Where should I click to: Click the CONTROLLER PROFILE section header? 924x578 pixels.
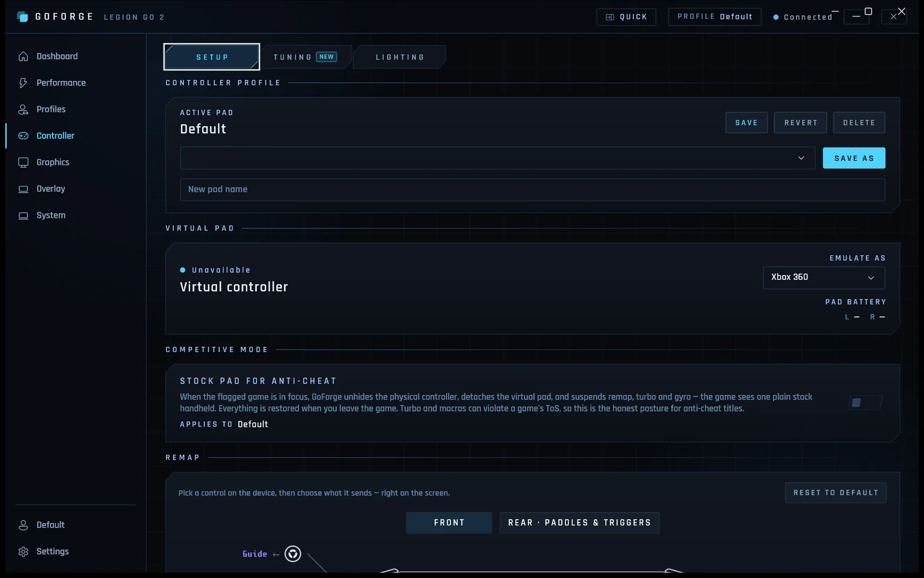pos(223,83)
